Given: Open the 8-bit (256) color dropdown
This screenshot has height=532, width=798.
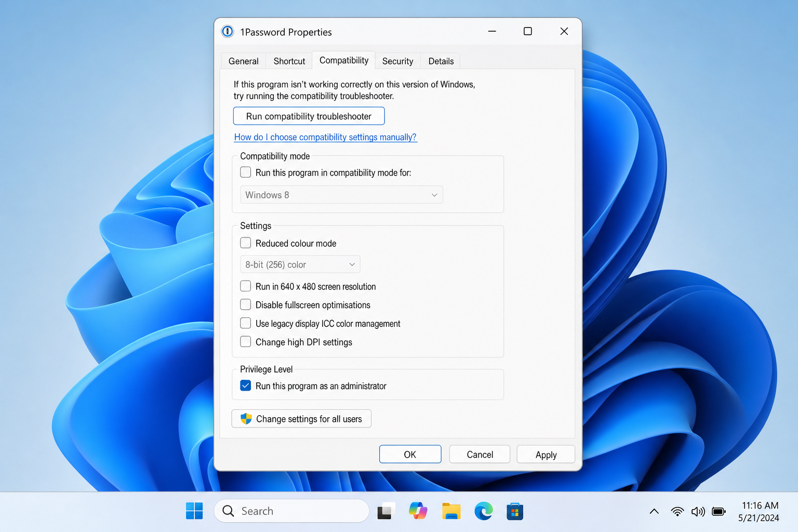Looking at the screenshot, I should coord(300,264).
